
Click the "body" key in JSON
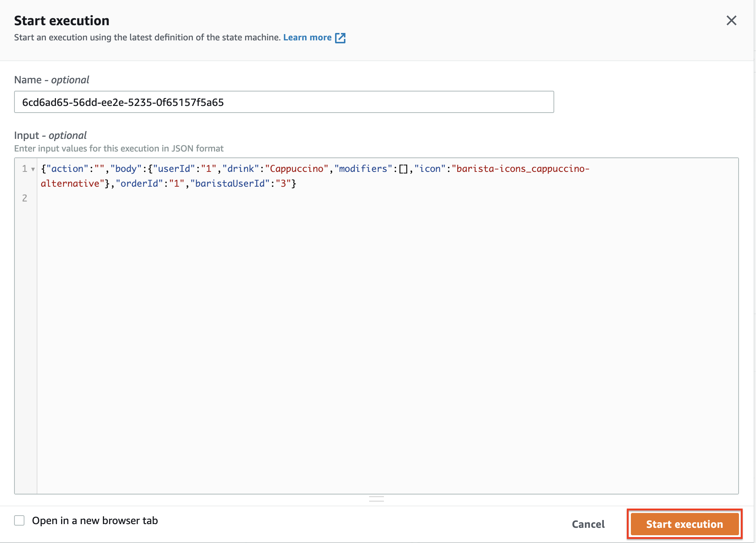pos(126,169)
